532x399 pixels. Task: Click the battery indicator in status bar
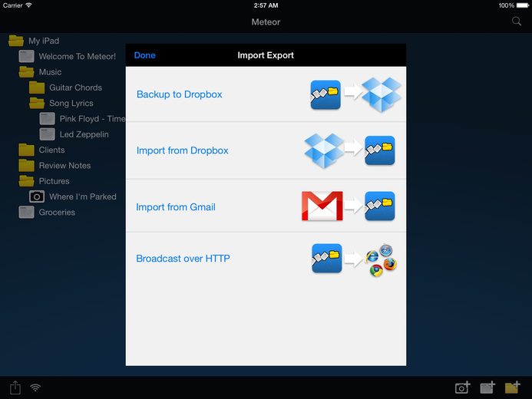(x=523, y=5)
